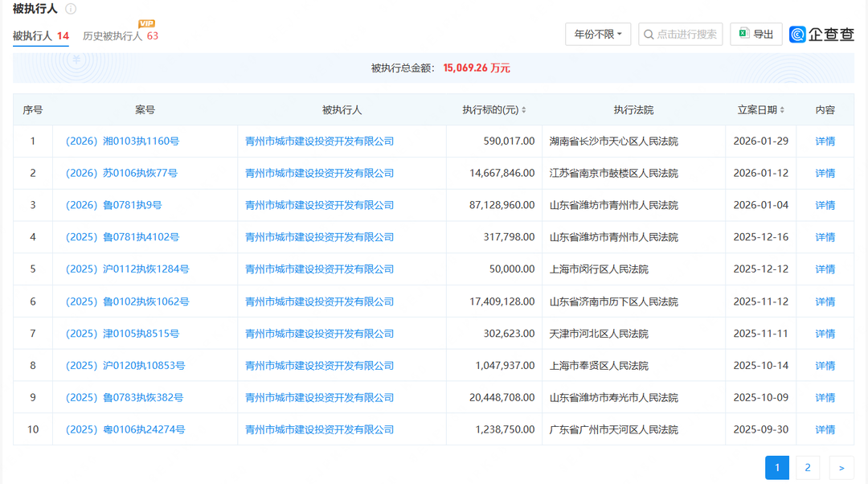This screenshot has width=868, height=484.
Task: Go to page 2
Action: coord(807,468)
